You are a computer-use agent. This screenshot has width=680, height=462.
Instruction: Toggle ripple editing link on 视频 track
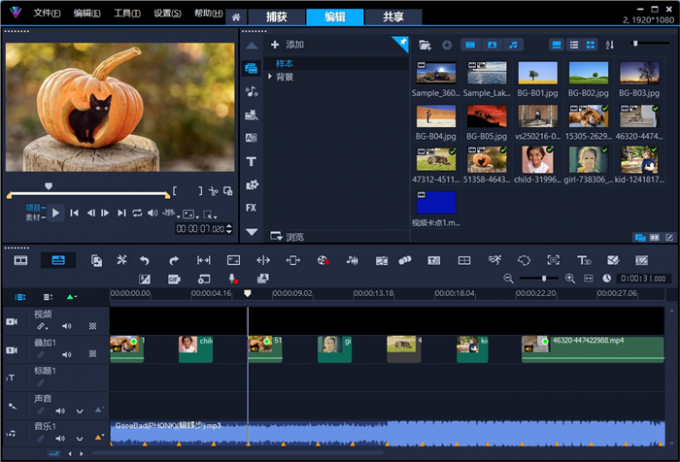tap(42, 326)
